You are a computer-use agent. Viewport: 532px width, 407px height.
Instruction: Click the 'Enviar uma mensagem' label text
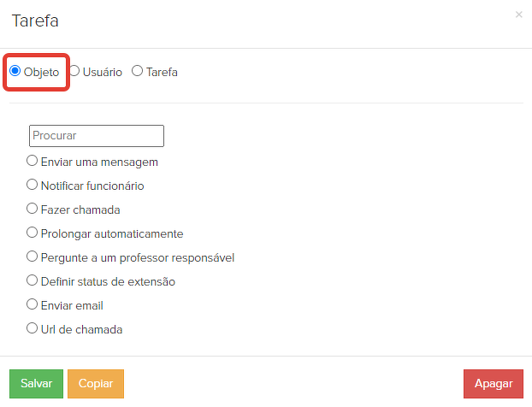pos(99,162)
